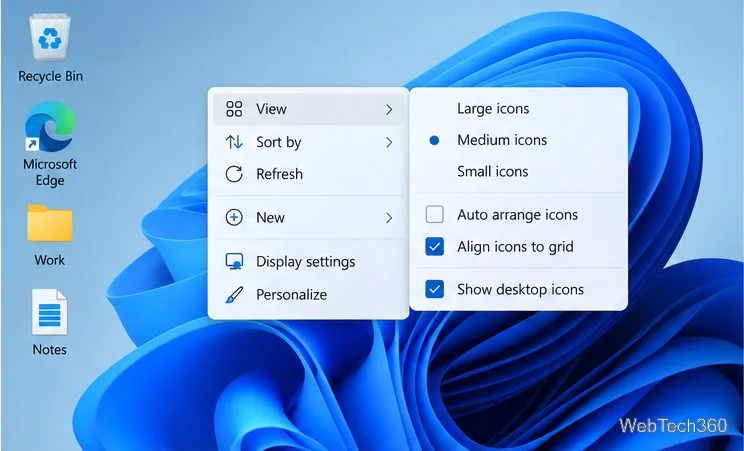Expand the View submenu chevron

(389, 109)
